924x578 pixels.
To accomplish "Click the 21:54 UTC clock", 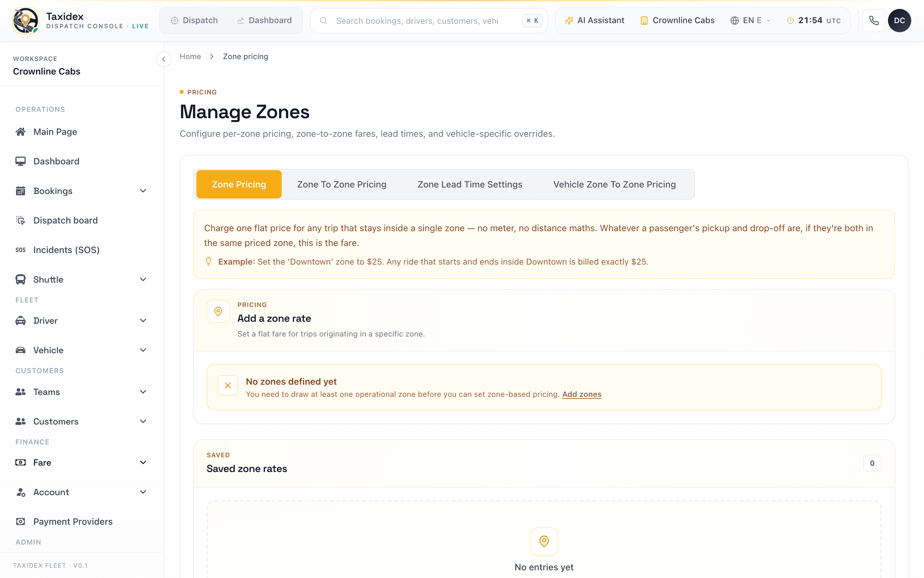I will click(x=814, y=21).
